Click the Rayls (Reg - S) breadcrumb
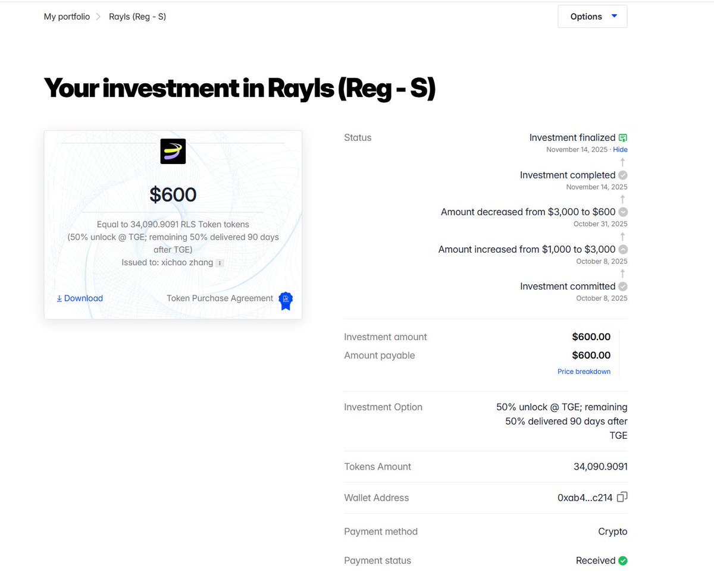 [137, 17]
